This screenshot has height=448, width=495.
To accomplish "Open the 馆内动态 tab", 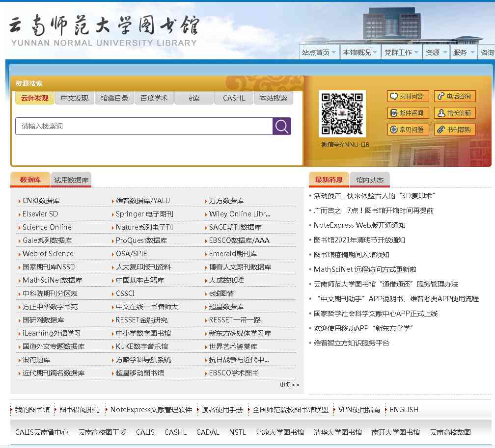I will click(369, 180).
